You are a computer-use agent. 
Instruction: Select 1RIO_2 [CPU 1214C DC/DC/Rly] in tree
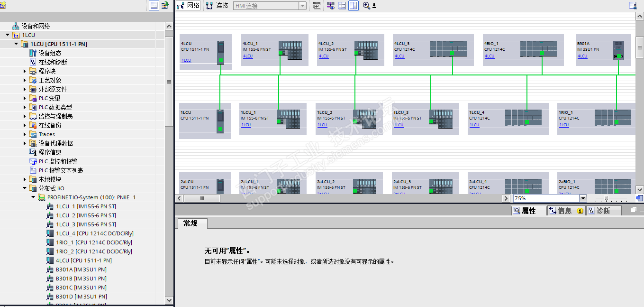(94, 251)
